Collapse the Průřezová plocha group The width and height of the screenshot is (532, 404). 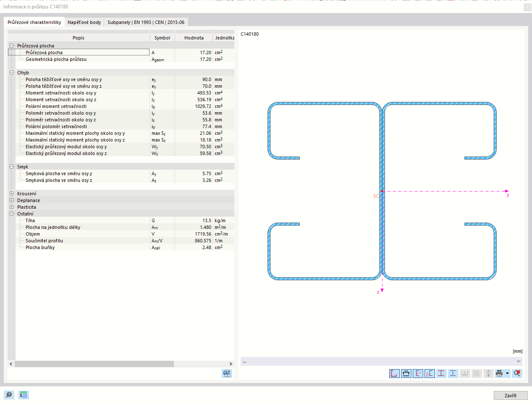(x=12, y=46)
